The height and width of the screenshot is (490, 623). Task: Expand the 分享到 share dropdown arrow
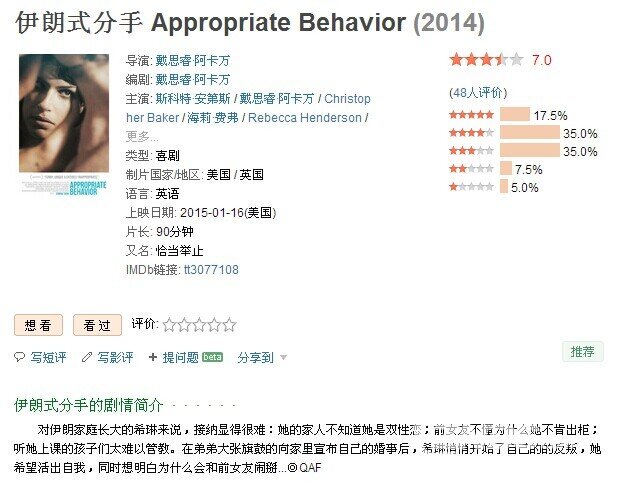click(x=283, y=357)
